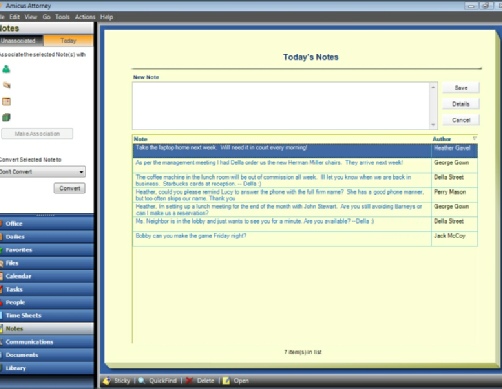502x389 pixels.
Task: Click inside the New Note text area
Action: coord(281,106)
